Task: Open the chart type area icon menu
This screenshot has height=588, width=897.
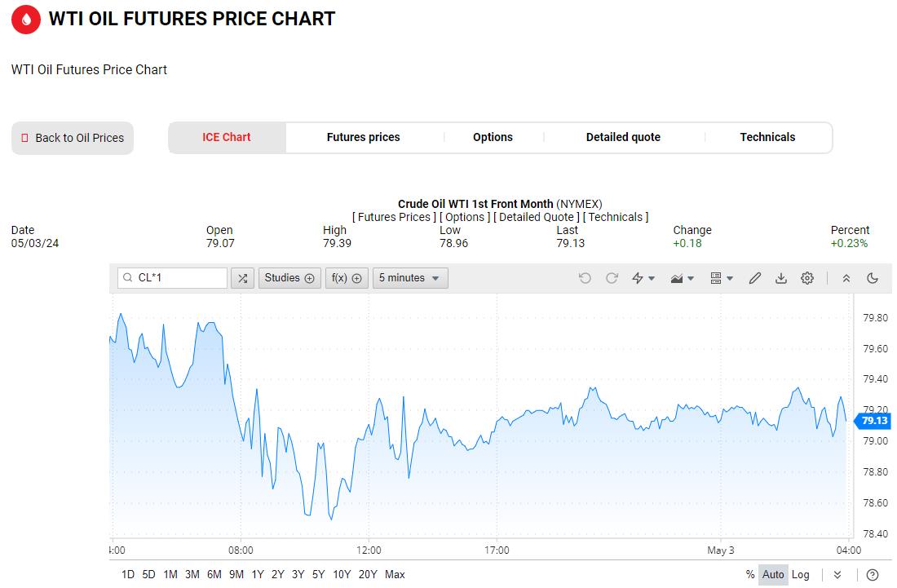Action: click(x=683, y=278)
